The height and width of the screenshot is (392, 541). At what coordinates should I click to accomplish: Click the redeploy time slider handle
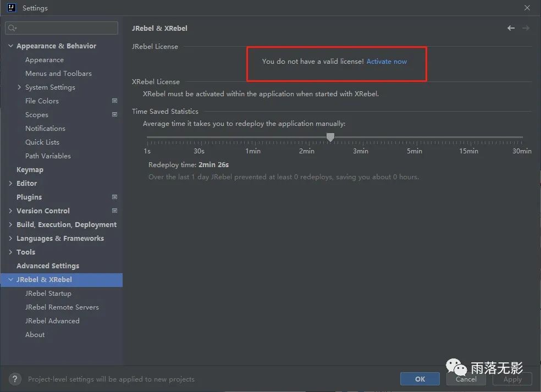pyautogui.click(x=330, y=137)
